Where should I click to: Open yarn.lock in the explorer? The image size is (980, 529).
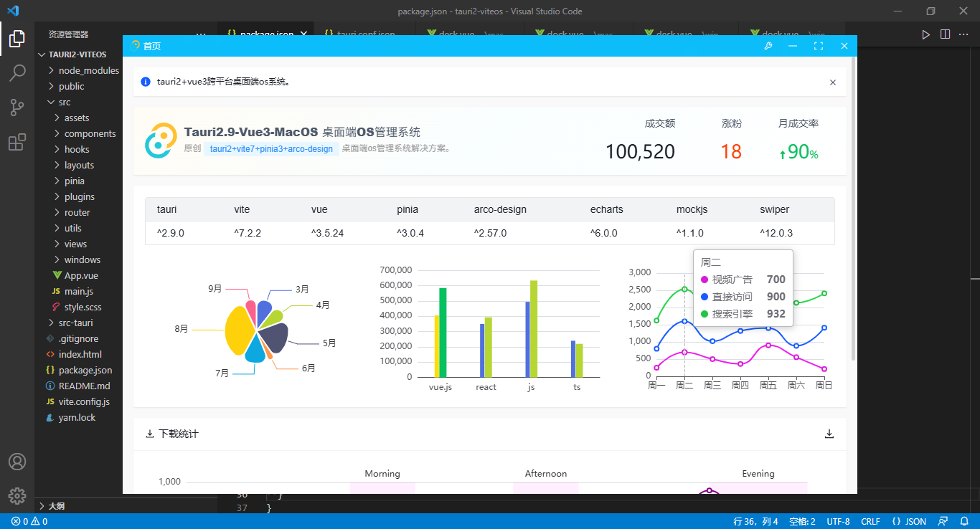[x=77, y=417]
